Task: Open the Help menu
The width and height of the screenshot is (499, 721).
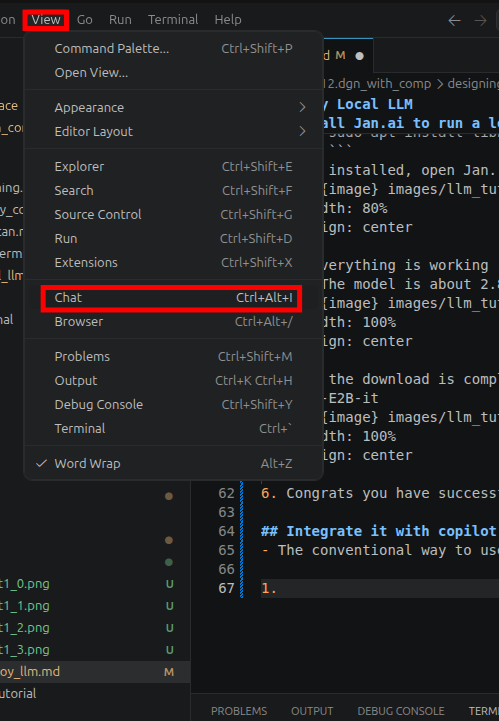Action: pyautogui.click(x=228, y=20)
